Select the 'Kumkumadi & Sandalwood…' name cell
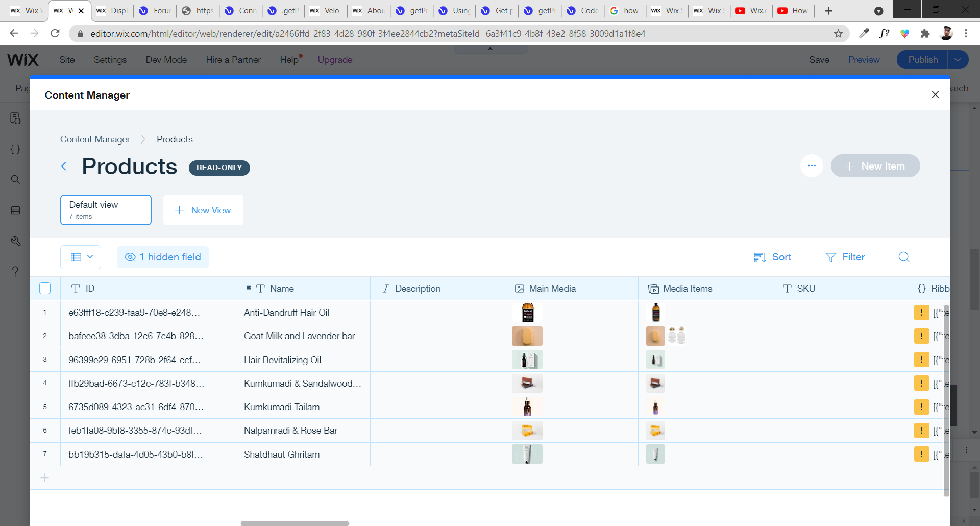 (303, 384)
